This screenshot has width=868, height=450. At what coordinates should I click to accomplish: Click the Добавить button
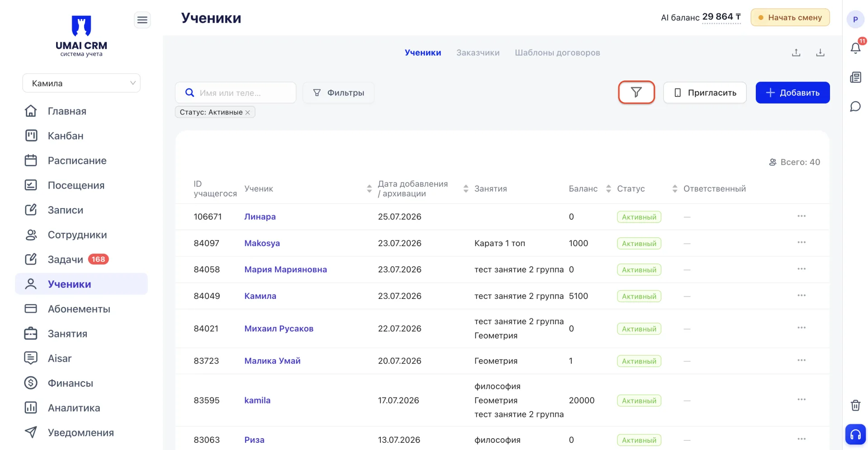click(792, 93)
